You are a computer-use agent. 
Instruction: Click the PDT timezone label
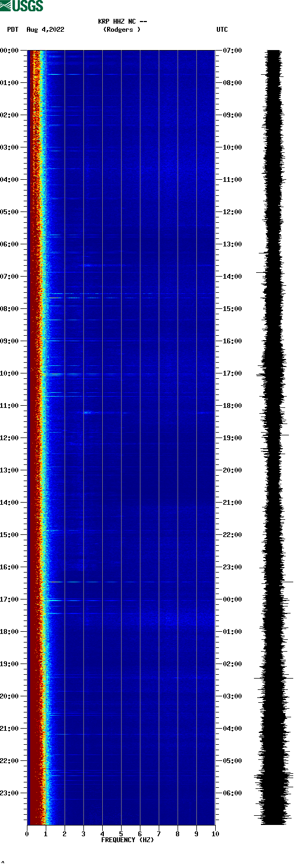pyautogui.click(x=13, y=30)
